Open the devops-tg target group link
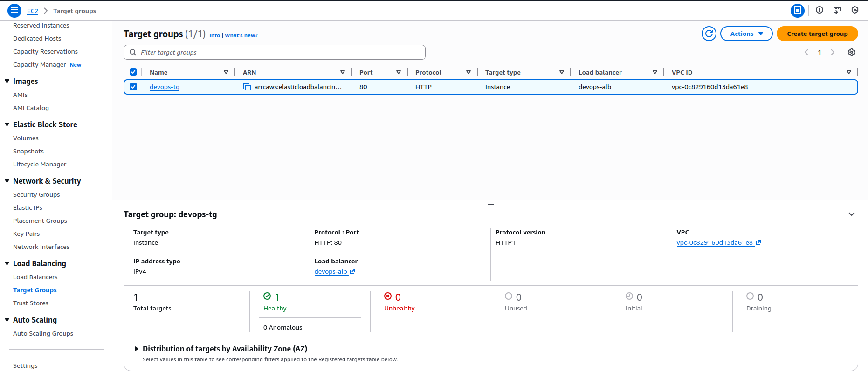The height and width of the screenshot is (379, 868). 165,87
